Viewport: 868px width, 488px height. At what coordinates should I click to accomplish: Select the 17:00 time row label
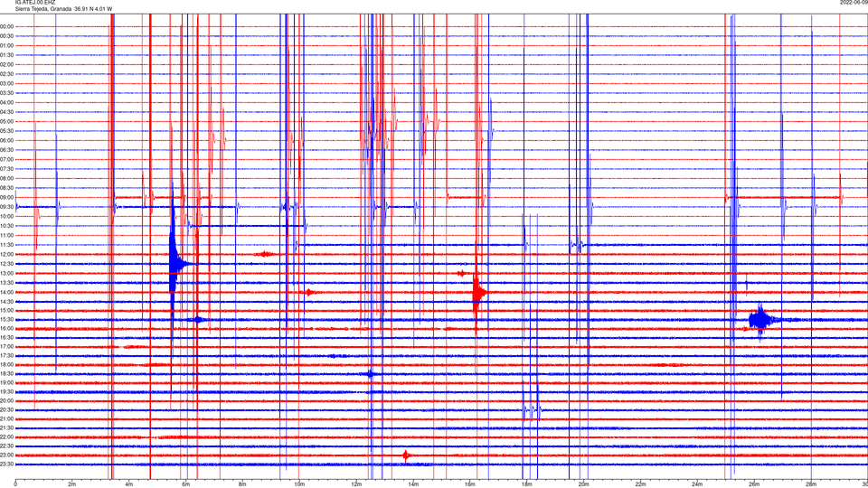[x=7, y=347]
